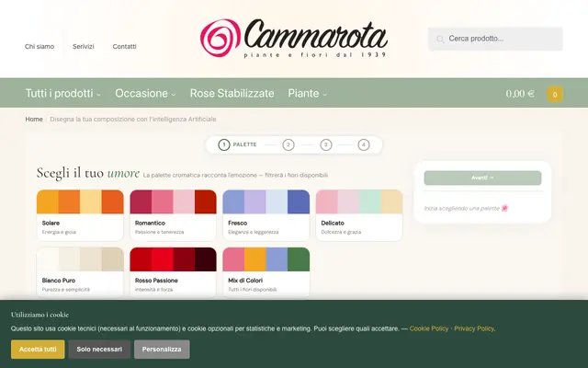Click 'Energia e gioia' caption
This screenshot has width=588, height=368.
click(x=59, y=232)
